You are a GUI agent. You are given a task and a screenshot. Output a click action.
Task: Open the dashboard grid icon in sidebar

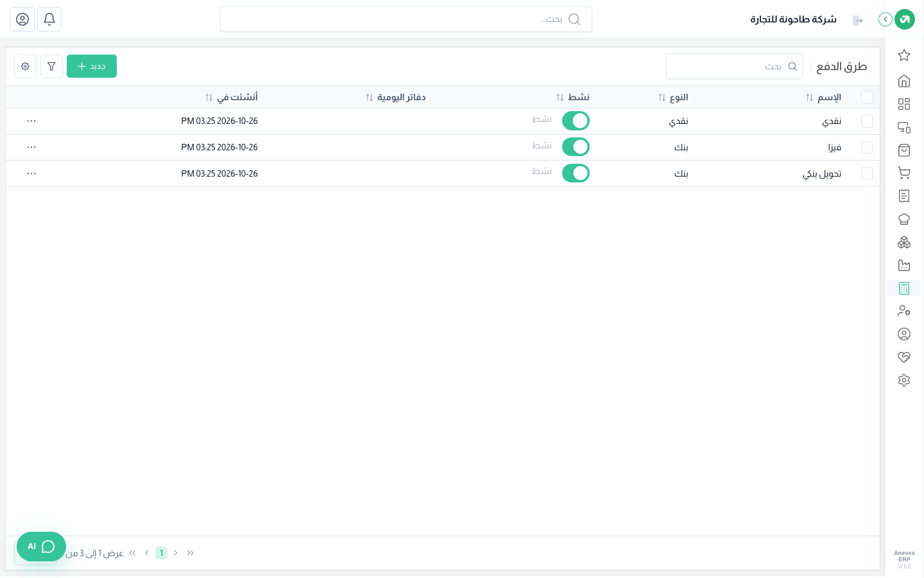pyautogui.click(x=904, y=104)
